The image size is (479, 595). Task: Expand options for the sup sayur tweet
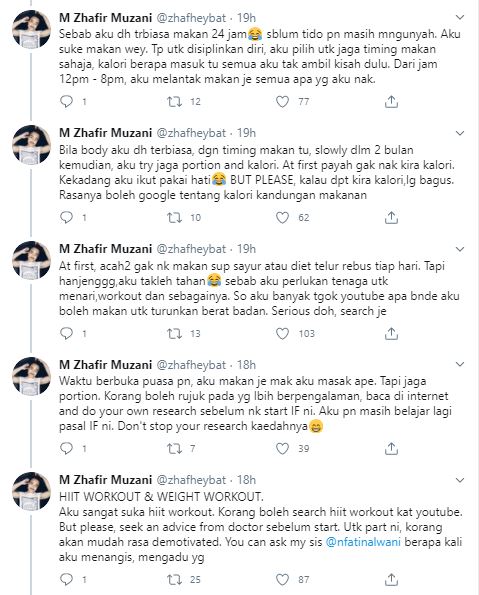click(460, 249)
